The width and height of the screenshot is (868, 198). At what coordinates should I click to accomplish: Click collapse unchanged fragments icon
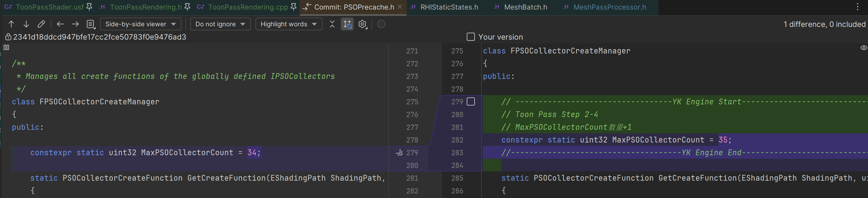pos(332,24)
